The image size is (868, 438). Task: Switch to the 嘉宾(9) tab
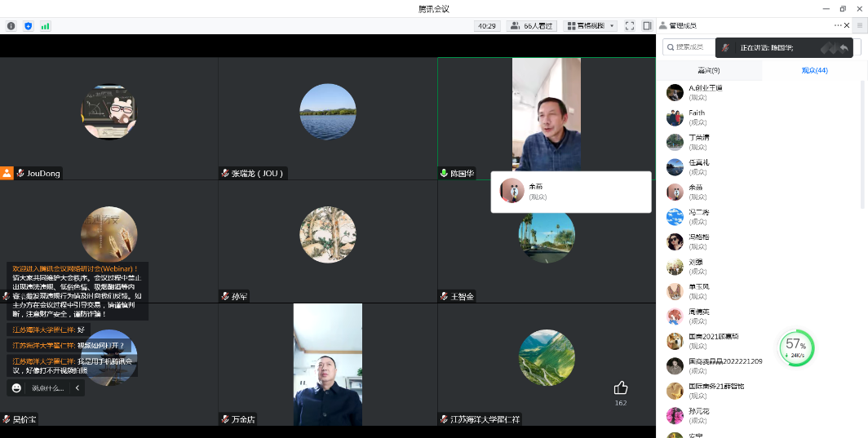(709, 70)
